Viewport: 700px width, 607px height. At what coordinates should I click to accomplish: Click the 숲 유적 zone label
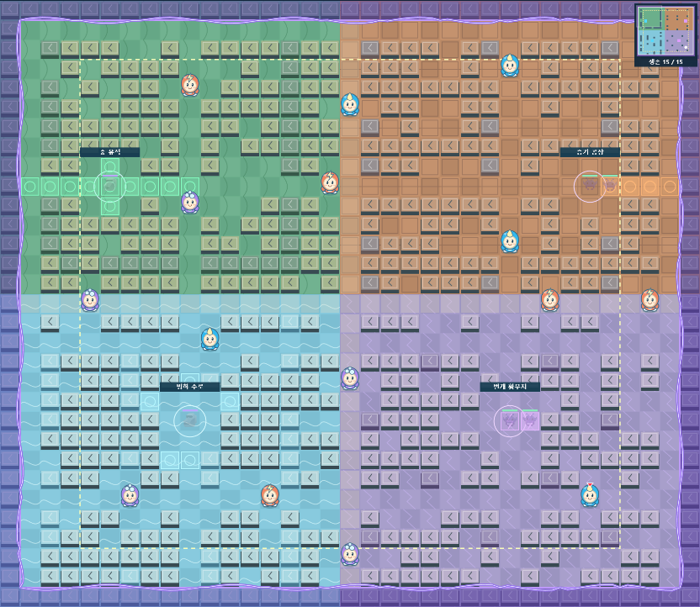[110, 152]
